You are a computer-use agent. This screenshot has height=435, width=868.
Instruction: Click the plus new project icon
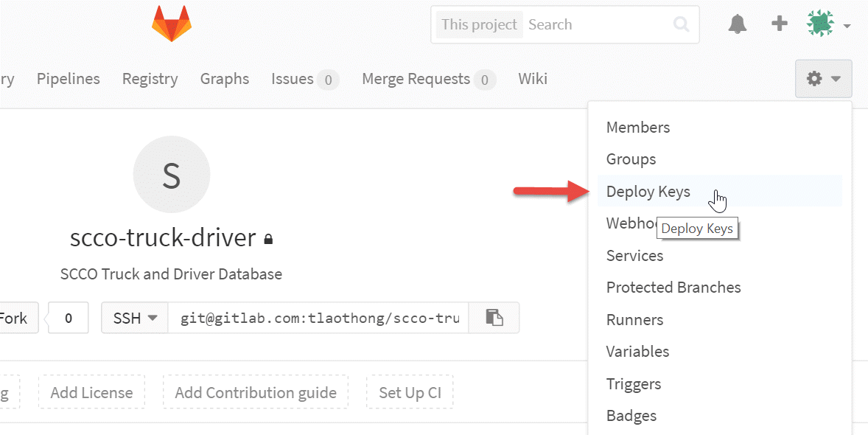[779, 24]
